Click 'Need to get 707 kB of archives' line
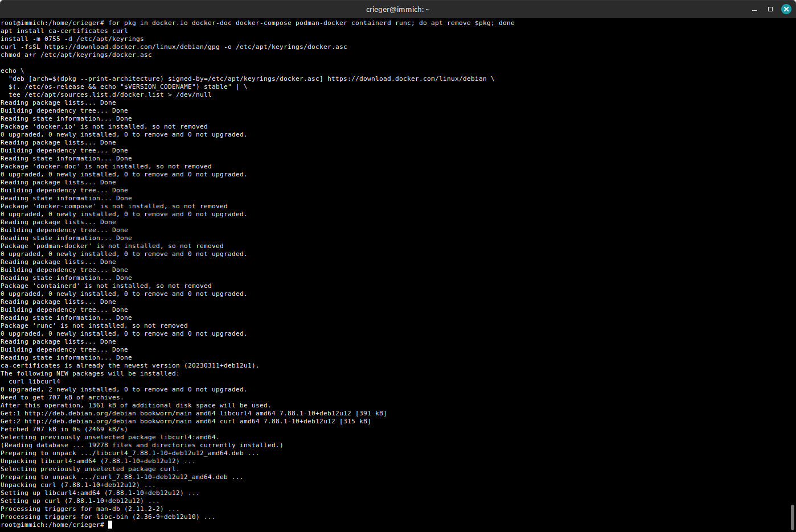 coord(61,397)
